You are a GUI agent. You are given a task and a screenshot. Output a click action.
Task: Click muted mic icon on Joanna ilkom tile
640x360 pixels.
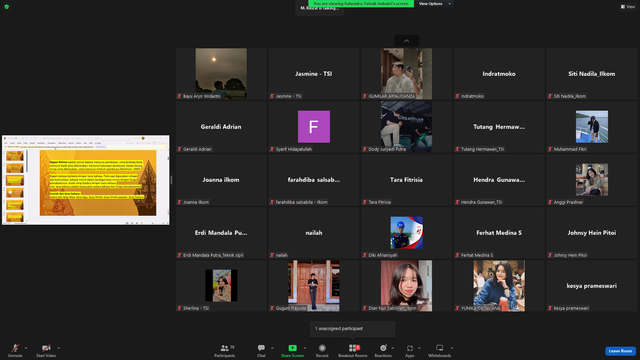click(x=180, y=202)
